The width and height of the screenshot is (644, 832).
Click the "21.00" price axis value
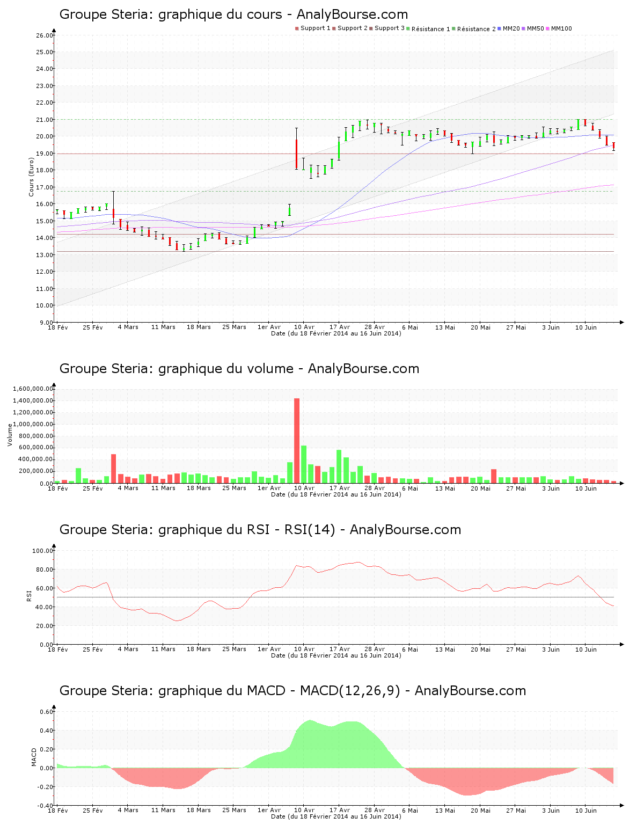[44, 120]
